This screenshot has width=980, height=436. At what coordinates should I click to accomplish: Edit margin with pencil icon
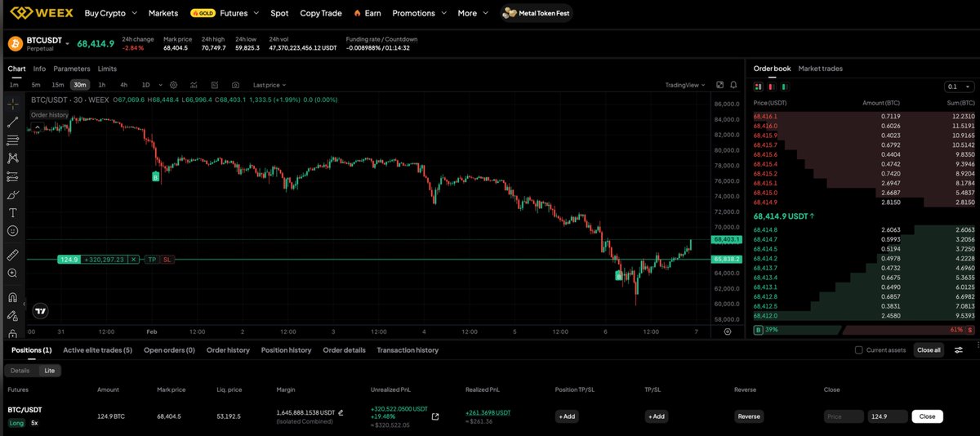341,413
